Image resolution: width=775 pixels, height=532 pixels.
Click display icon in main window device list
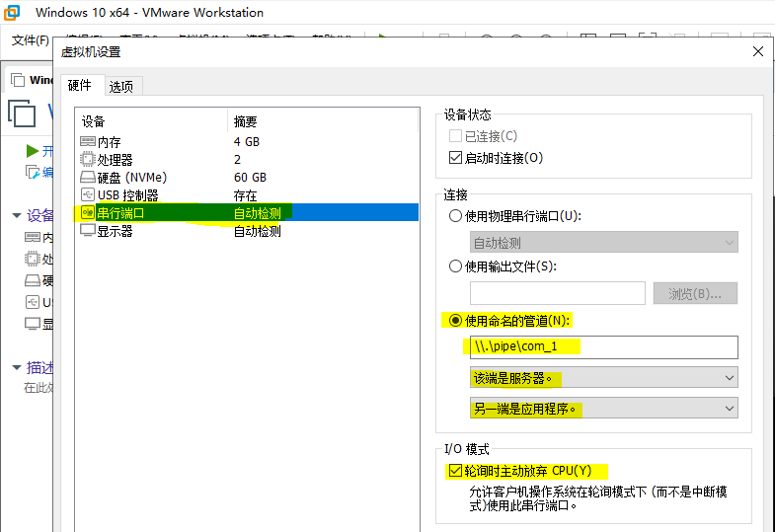[x=33, y=324]
